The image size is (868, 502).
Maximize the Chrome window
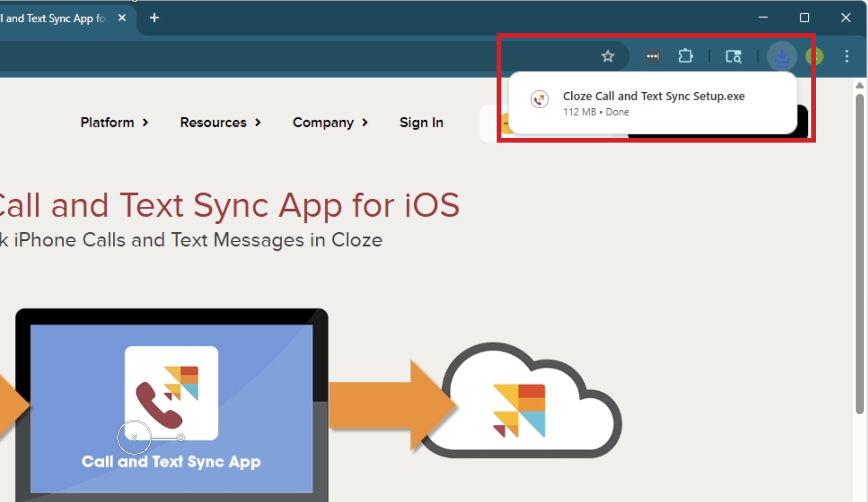804,18
